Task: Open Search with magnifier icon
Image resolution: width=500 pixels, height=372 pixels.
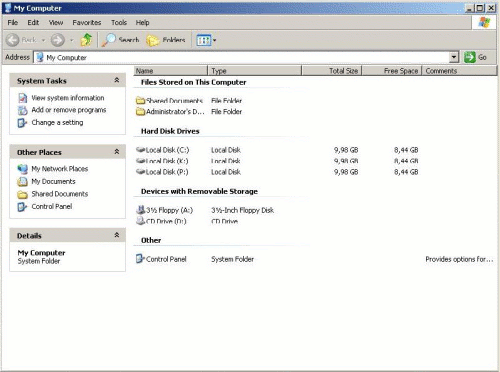Action: click(x=109, y=40)
